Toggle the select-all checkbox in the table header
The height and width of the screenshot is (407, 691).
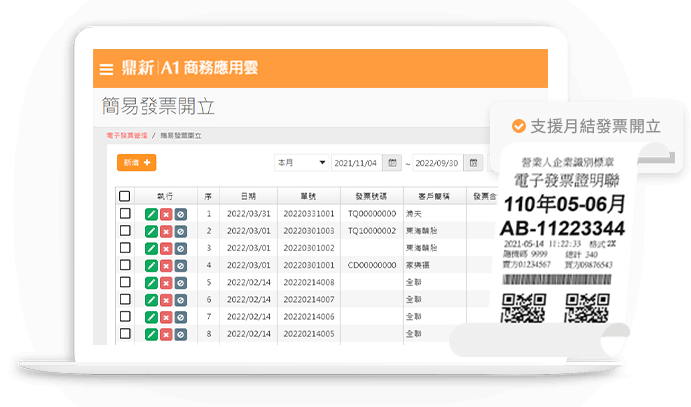point(125,196)
